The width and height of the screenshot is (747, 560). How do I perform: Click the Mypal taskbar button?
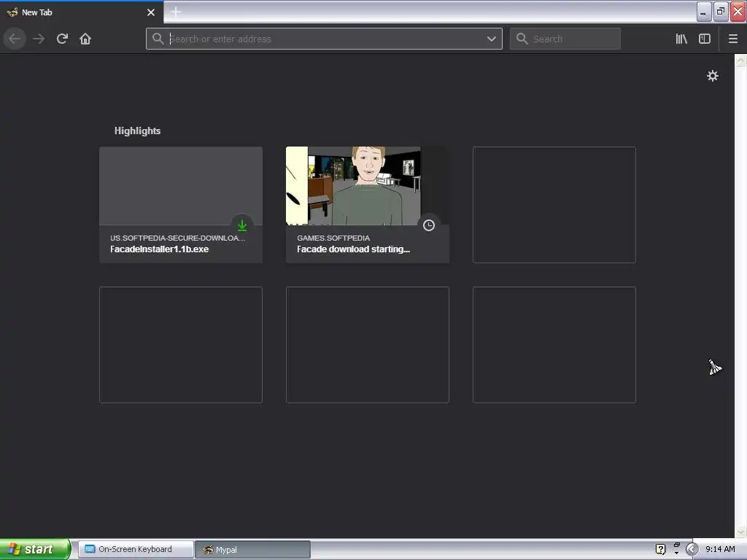pyautogui.click(x=253, y=550)
